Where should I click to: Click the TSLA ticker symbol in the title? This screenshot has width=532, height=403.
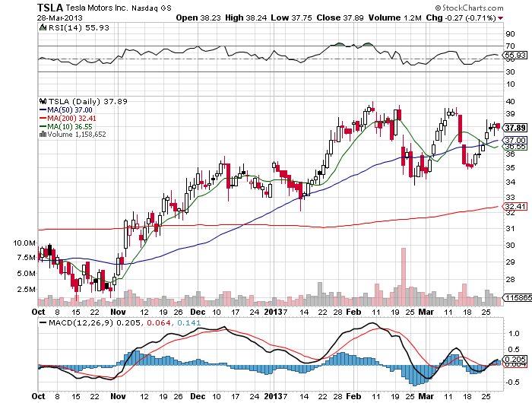pos(50,8)
